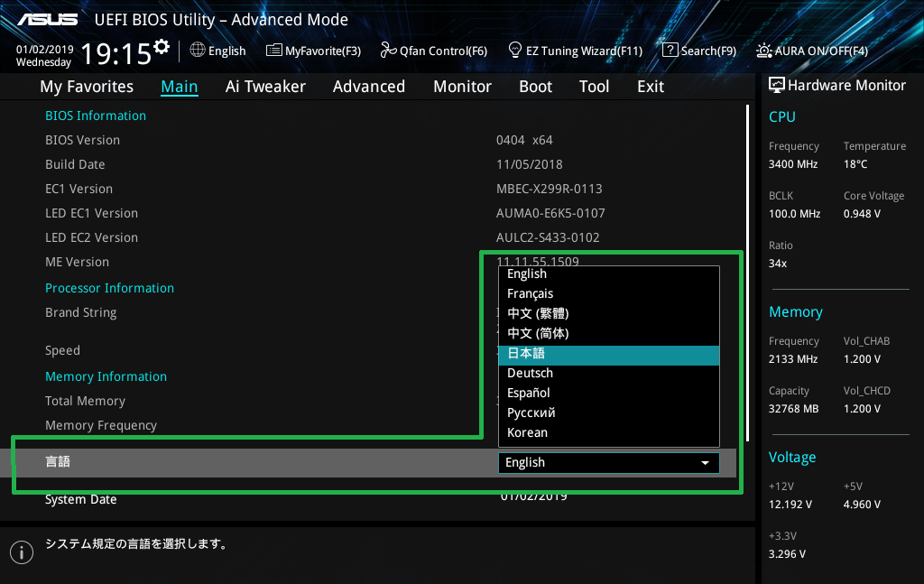Select highlighted 日本語 language option
Image resolution: width=924 pixels, height=584 pixels.
609,354
